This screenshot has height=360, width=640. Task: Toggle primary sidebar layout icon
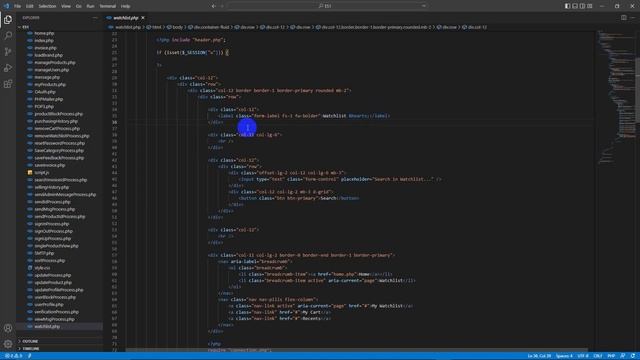point(567,6)
